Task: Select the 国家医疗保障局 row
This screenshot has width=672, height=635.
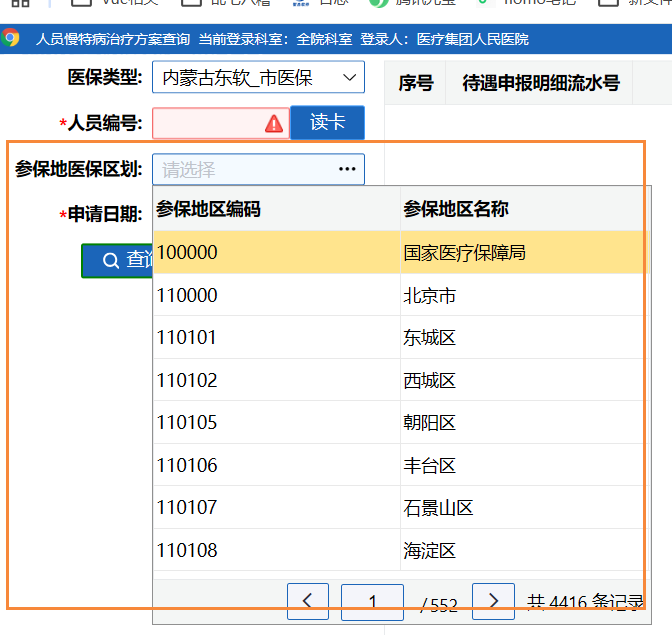Action: 400,253
